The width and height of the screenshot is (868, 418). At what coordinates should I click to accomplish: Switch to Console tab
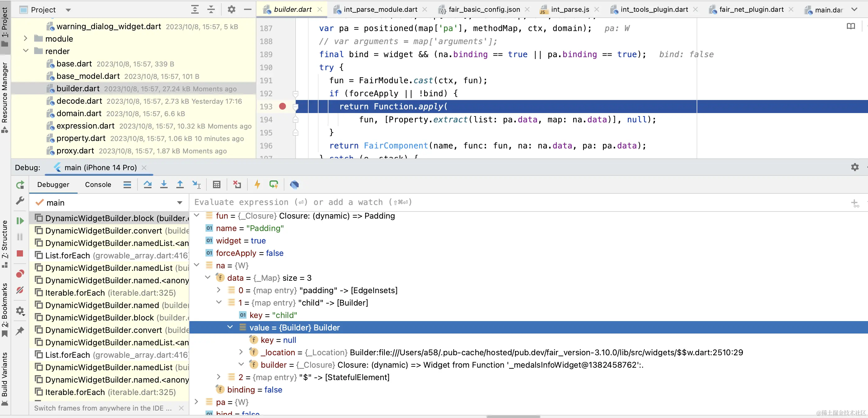(x=98, y=184)
